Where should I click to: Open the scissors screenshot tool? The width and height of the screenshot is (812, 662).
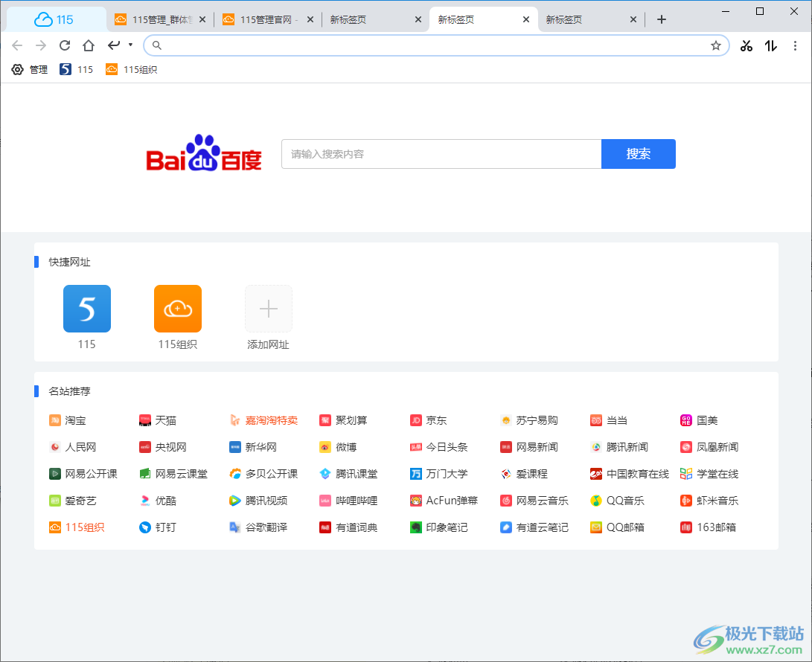click(747, 46)
